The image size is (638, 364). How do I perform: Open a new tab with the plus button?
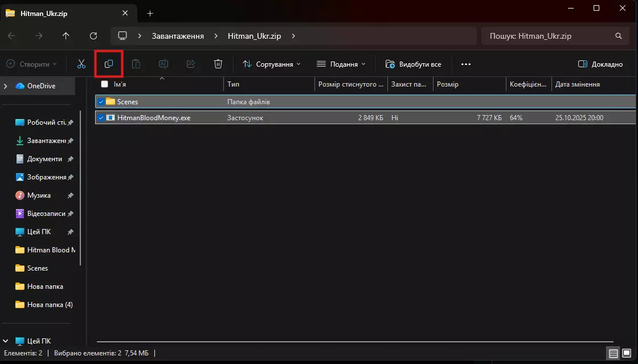pyautogui.click(x=150, y=14)
